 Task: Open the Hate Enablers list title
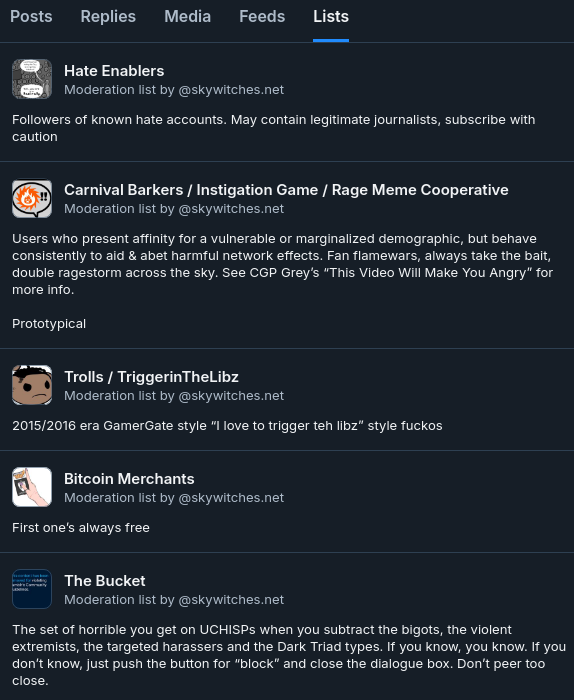click(114, 71)
